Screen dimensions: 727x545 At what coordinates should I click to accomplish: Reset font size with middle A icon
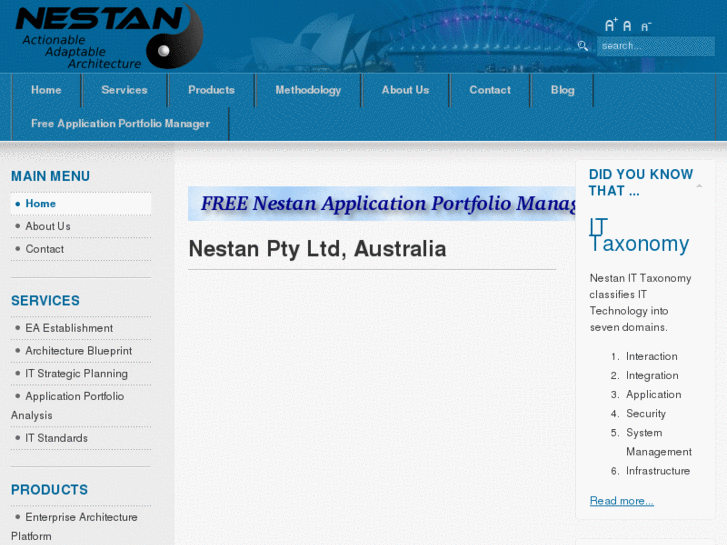[x=627, y=26]
